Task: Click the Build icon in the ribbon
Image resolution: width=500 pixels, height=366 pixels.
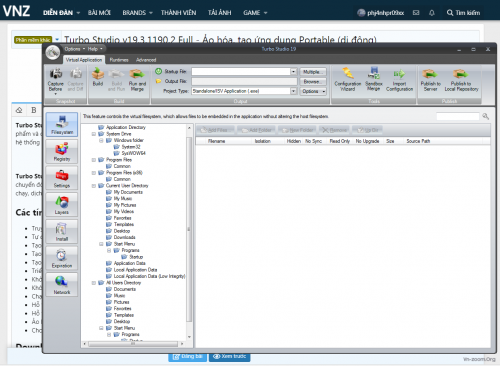Action: (x=98, y=78)
